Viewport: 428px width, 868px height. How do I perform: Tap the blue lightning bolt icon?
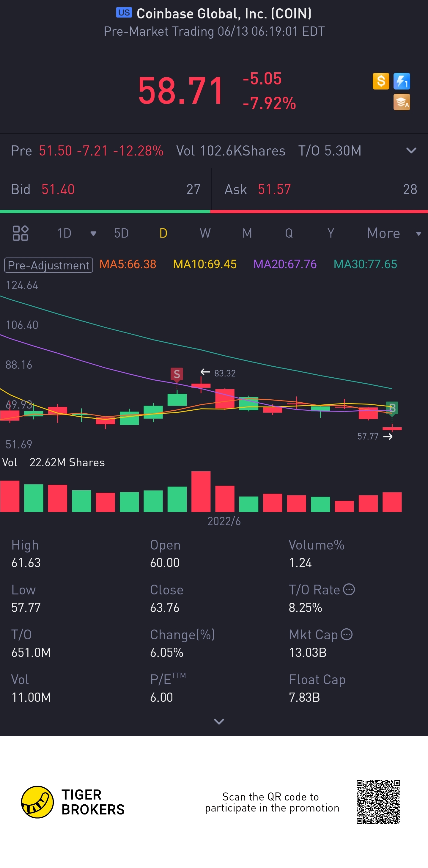tap(402, 81)
